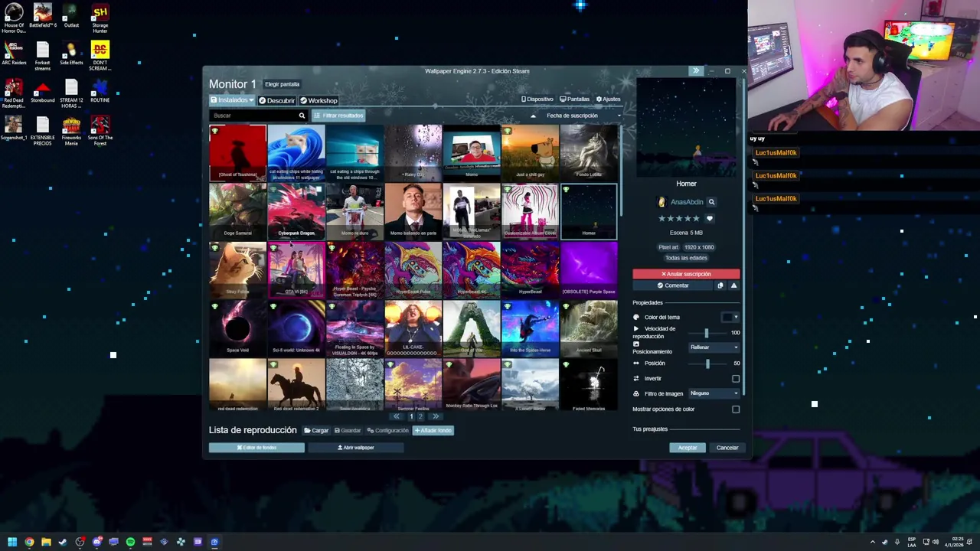Click the Comentar button
This screenshot has width=980, height=551.
pyautogui.click(x=673, y=285)
